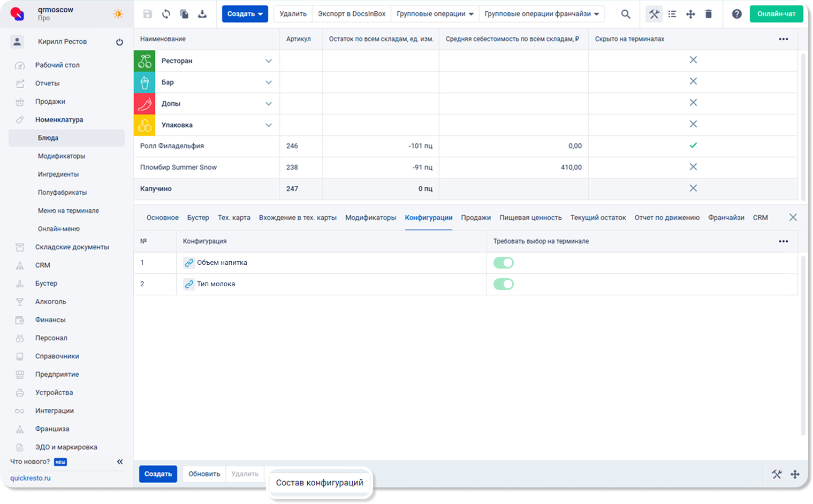Click the Допы chili pepper category icon

tap(145, 104)
